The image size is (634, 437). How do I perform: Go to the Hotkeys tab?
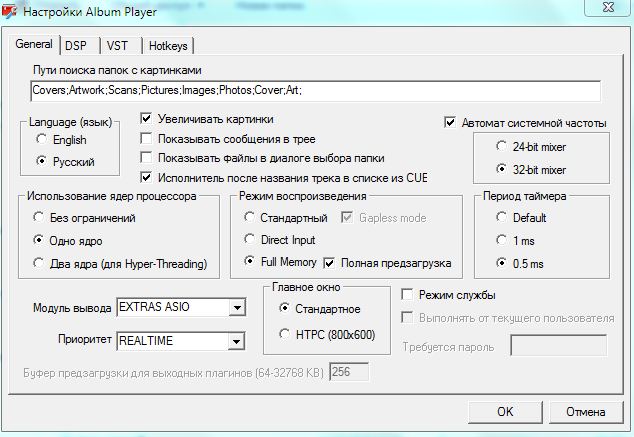pos(168,46)
